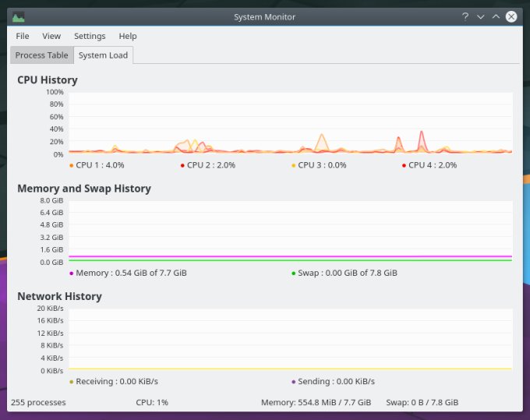
Task: Open the Settings menu
Action: pyautogui.click(x=90, y=36)
